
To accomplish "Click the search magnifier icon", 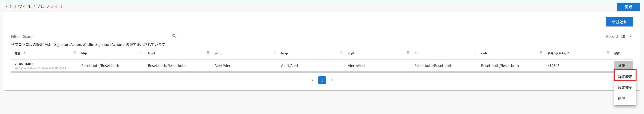I will tap(174, 36).
